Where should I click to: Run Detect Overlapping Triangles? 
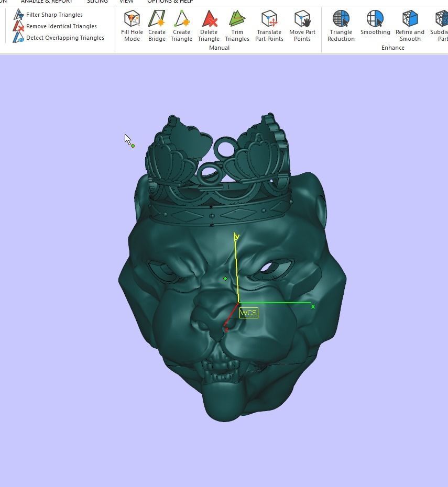pos(59,38)
